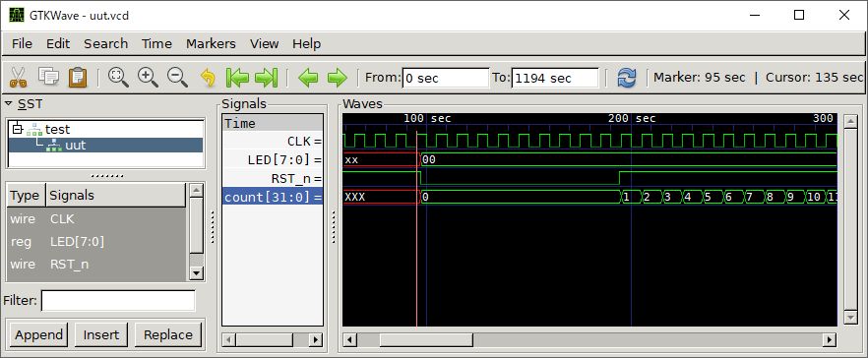Click the Paste clipboard icon
This screenshot has width=868, height=358.
click(x=78, y=78)
